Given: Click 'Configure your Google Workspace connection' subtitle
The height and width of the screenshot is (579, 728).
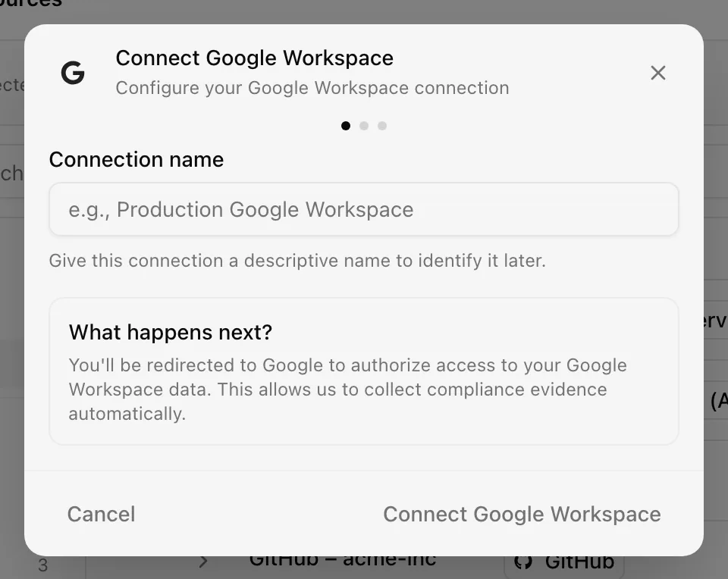Looking at the screenshot, I should (312, 88).
